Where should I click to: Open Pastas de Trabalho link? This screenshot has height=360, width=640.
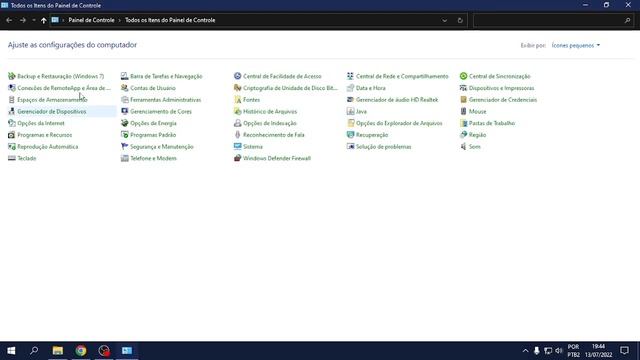[x=491, y=123]
